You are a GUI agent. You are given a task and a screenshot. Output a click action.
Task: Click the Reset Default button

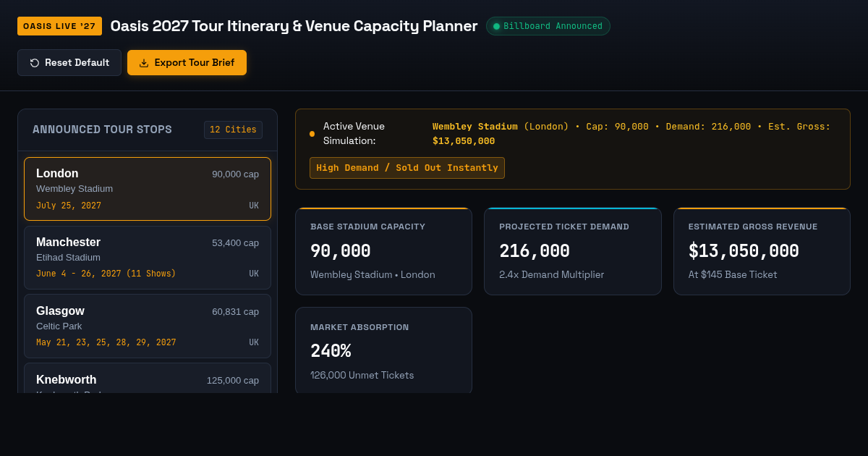pyautogui.click(x=69, y=63)
